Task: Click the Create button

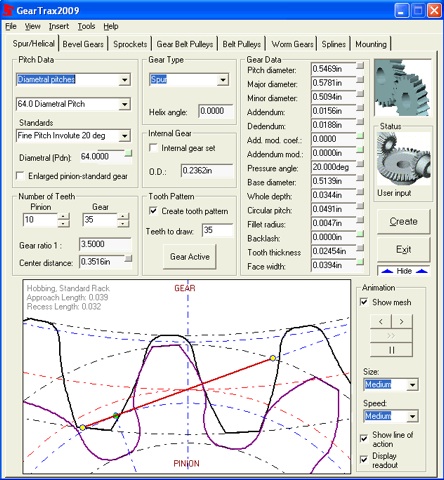Action: (x=403, y=221)
